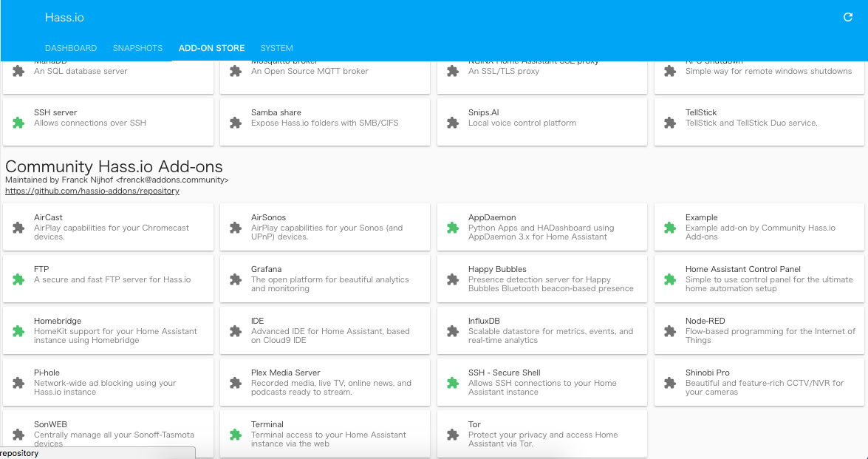Click the FTP green puzzle icon
This screenshot has height=459, width=868.
18,279
